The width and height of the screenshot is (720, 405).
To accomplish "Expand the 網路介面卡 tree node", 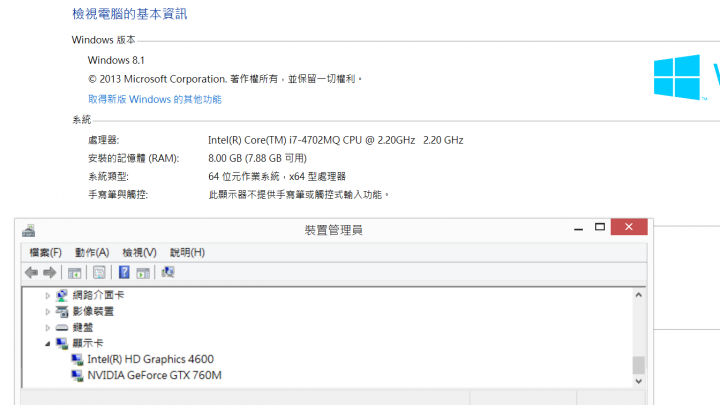I will pos(47,296).
